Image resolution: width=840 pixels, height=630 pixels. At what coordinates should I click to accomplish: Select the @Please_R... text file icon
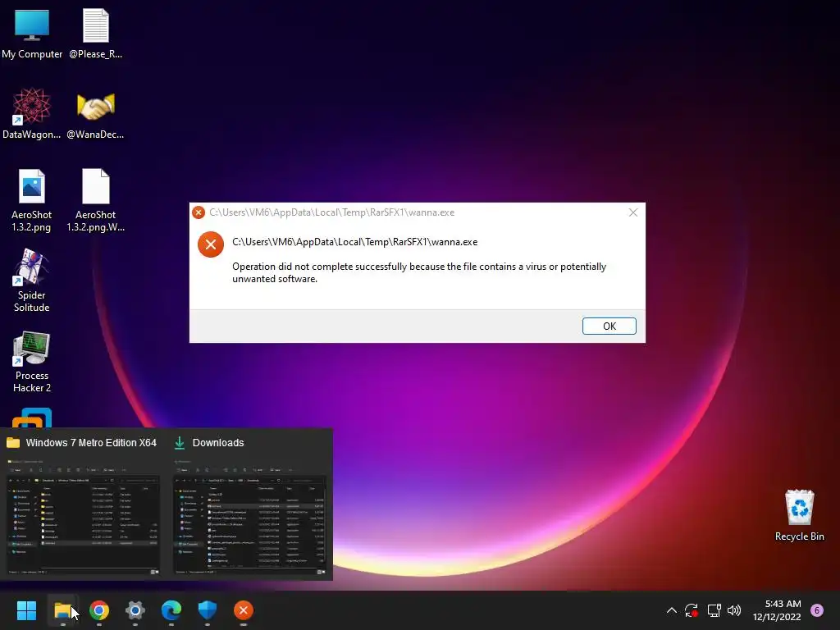click(x=95, y=34)
